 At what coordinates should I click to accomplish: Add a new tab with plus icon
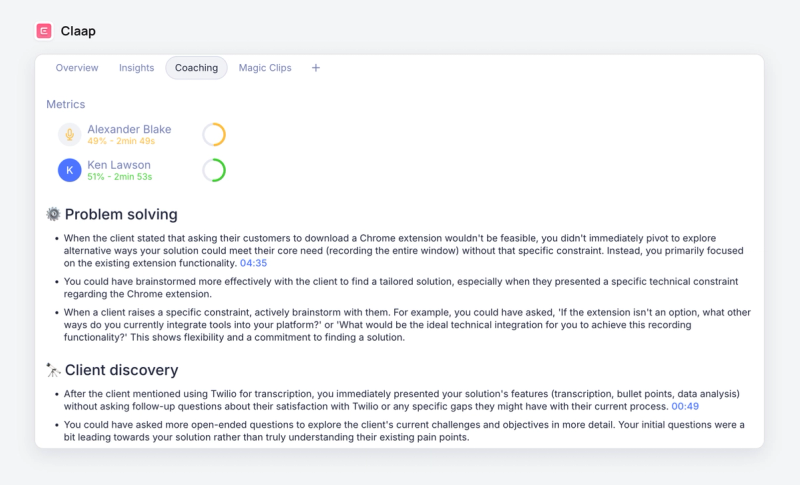click(316, 68)
